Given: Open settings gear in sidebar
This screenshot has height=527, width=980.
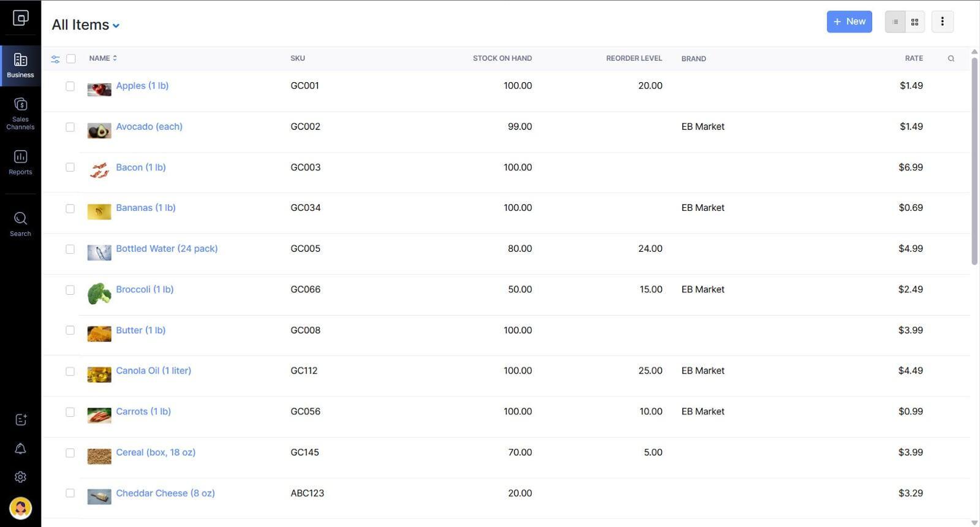Looking at the screenshot, I should [x=20, y=477].
